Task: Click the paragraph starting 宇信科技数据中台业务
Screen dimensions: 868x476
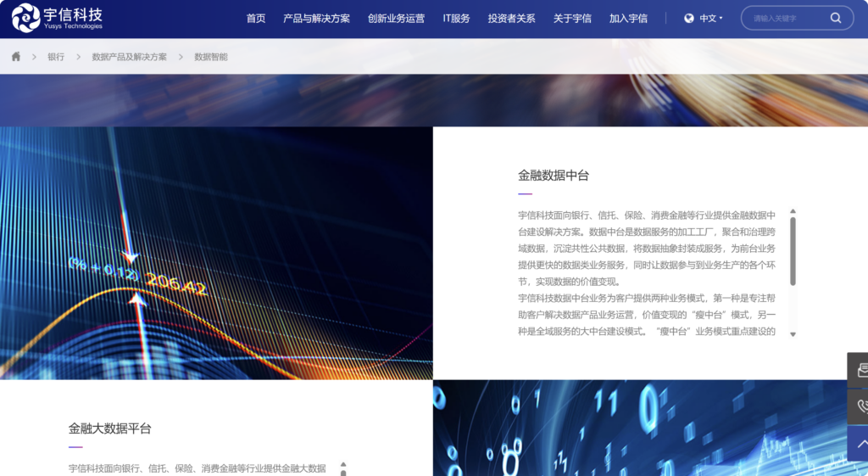Action: coord(647,315)
